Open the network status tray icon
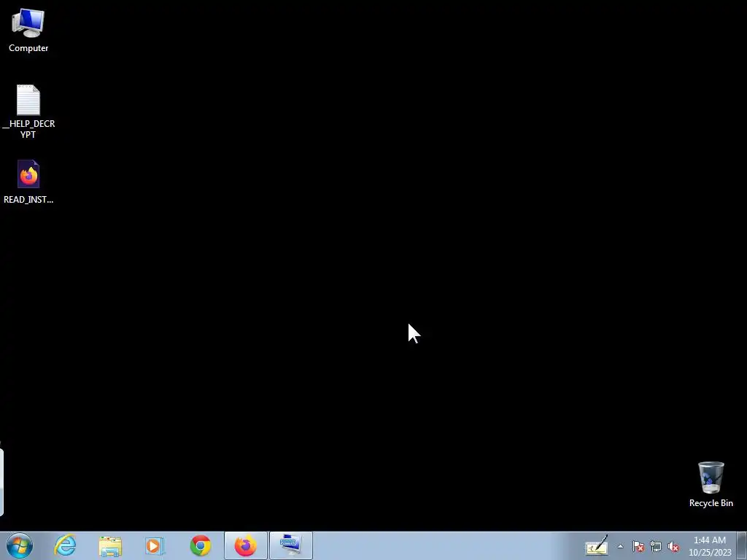 click(x=656, y=547)
